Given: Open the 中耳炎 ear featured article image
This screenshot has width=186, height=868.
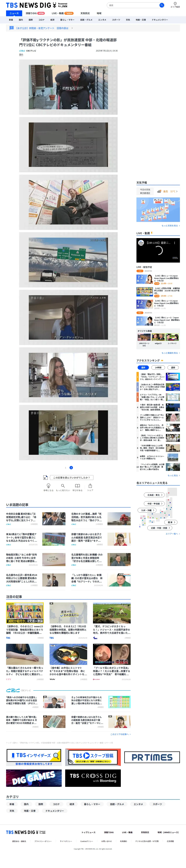Looking at the screenshot, I should [x=112, y=654].
